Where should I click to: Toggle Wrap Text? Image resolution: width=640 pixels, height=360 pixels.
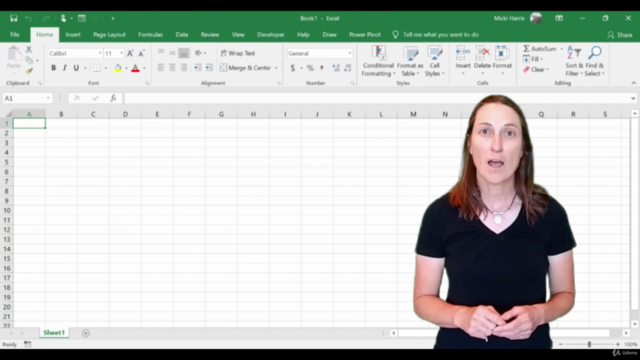coord(238,53)
